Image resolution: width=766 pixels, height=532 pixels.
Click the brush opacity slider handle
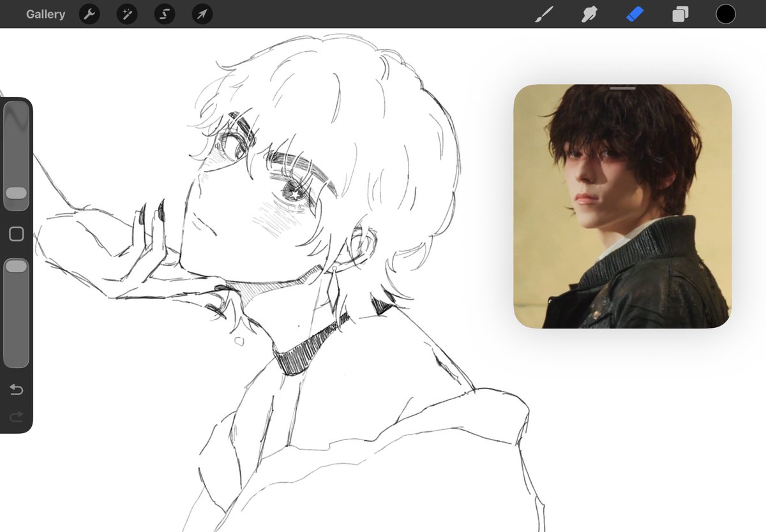point(16,266)
